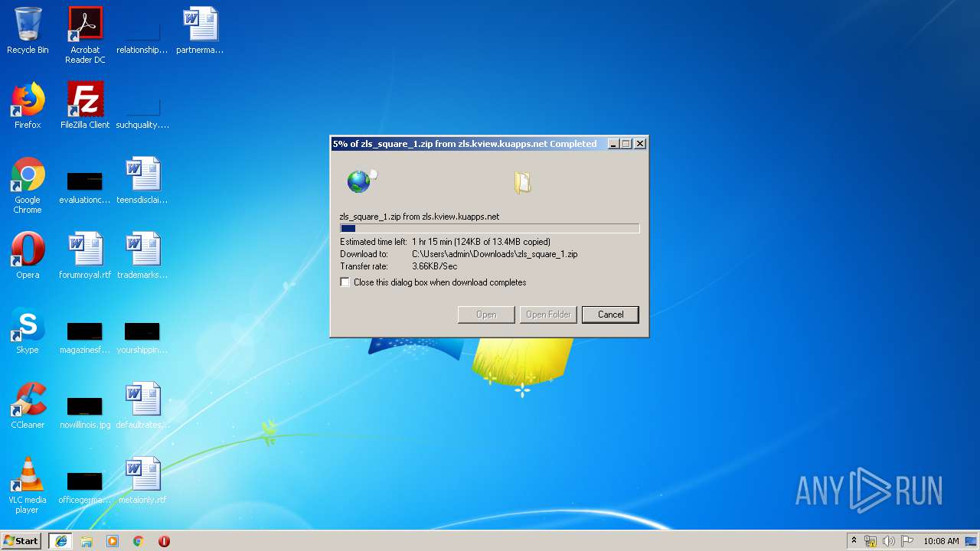980x551 pixels.
Task: Click the disabled Open button
Action: pos(486,315)
